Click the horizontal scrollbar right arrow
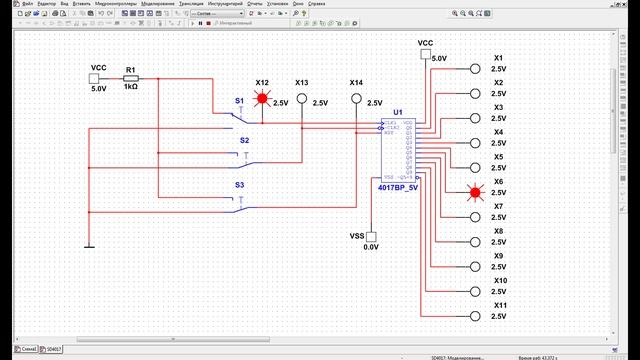This screenshot has width=640, height=360. click(607, 339)
